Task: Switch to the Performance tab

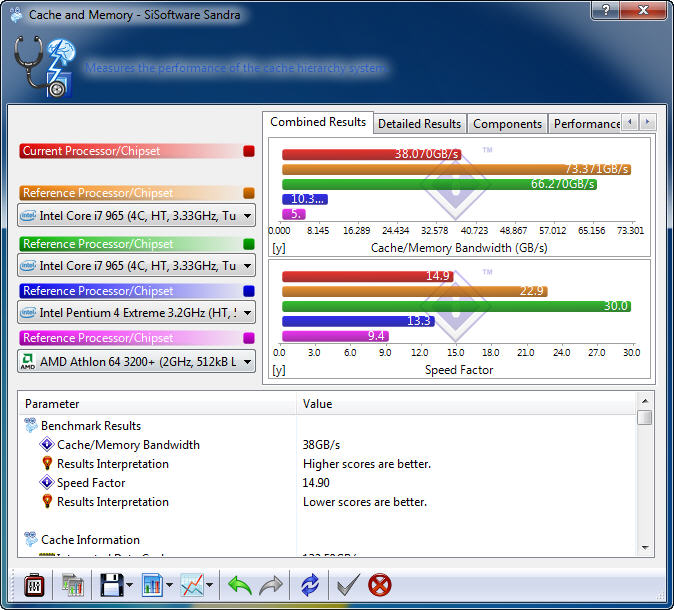Action: [x=585, y=124]
